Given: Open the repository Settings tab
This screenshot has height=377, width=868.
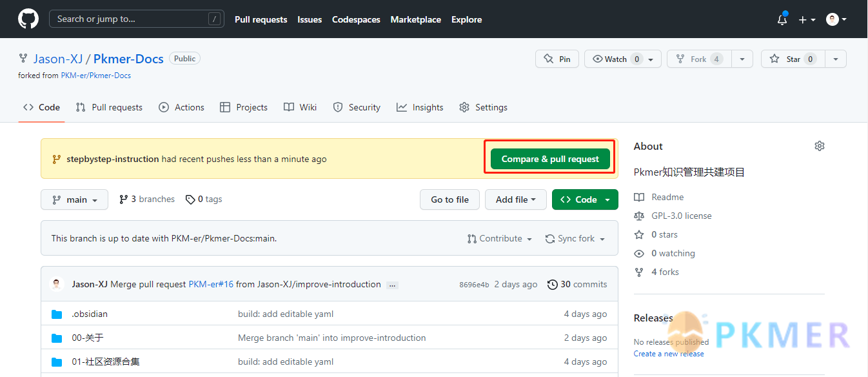Looking at the screenshot, I should click(x=484, y=107).
